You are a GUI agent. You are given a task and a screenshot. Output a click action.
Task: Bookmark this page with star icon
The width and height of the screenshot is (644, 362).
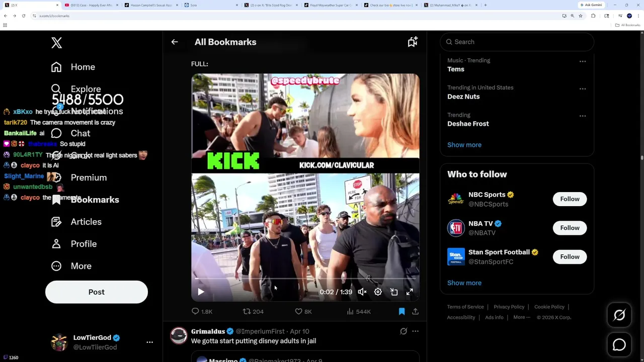pos(580,16)
